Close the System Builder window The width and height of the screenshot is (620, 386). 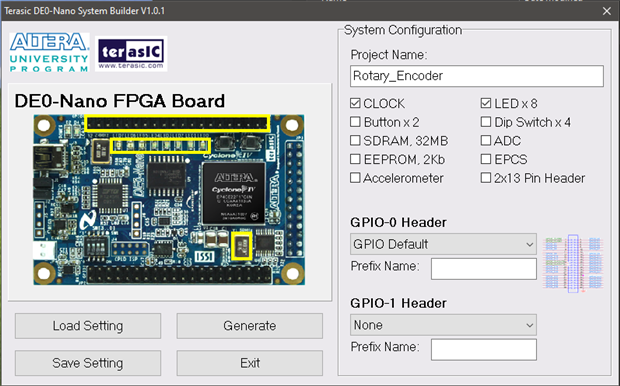tap(607, 11)
